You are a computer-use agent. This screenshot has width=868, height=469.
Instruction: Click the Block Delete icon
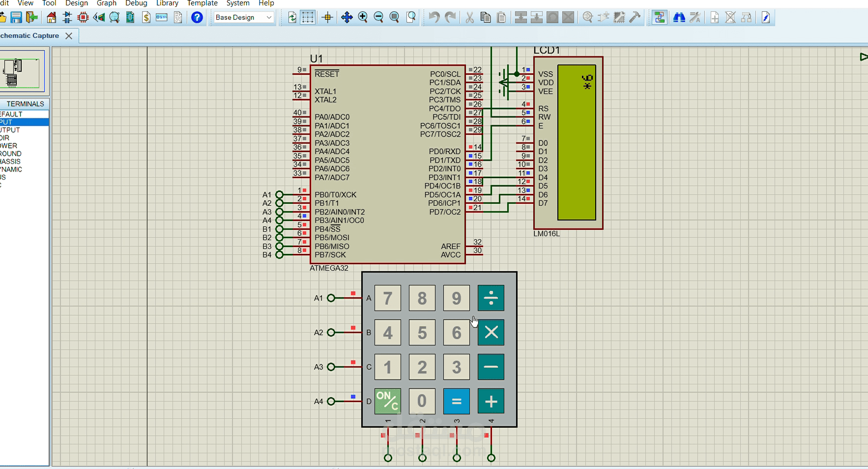click(568, 18)
